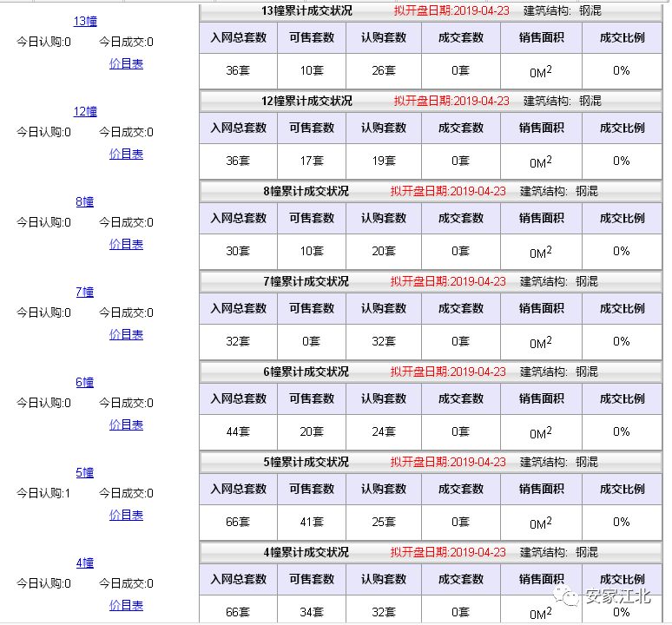Click 成交套数 column header in 7幢 table

tap(461, 308)
